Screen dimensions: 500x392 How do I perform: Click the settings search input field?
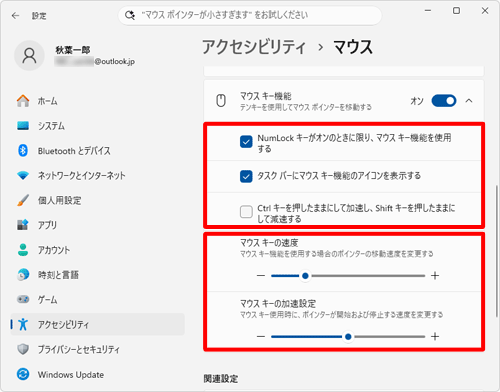point(250,15)
